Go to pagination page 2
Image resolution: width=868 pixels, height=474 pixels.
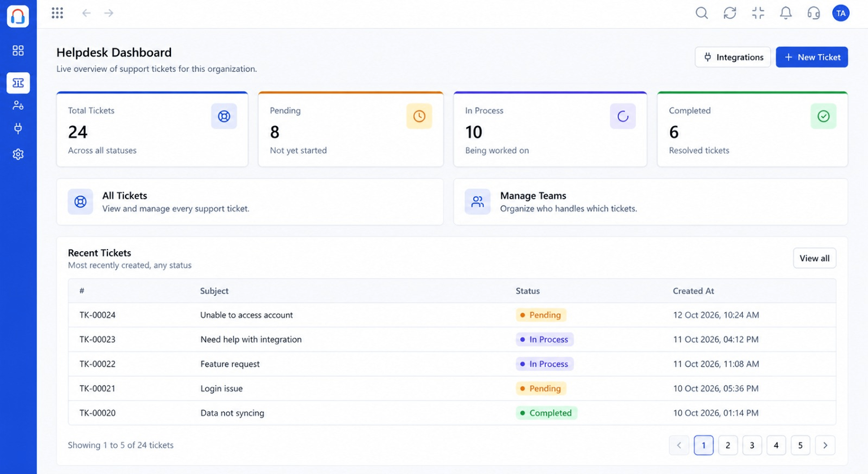pos(728,445)
